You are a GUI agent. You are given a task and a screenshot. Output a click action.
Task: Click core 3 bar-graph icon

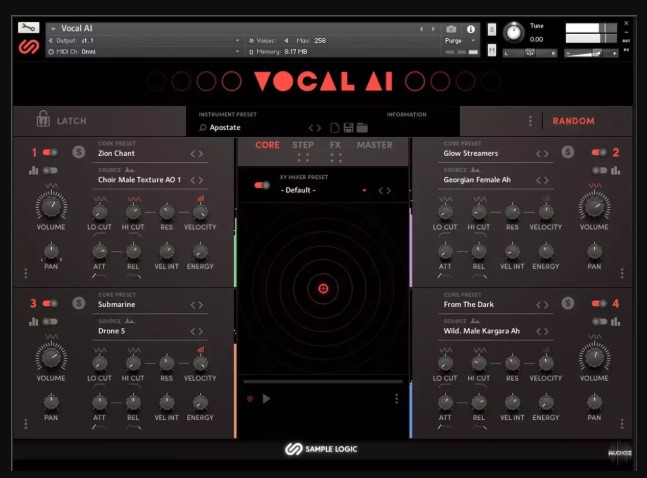[33, 322]
